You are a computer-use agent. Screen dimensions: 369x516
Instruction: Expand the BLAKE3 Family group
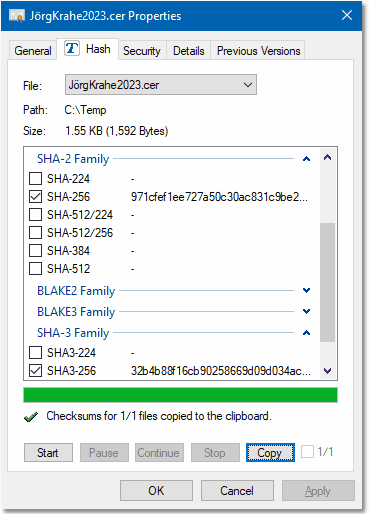click(306, 312)
